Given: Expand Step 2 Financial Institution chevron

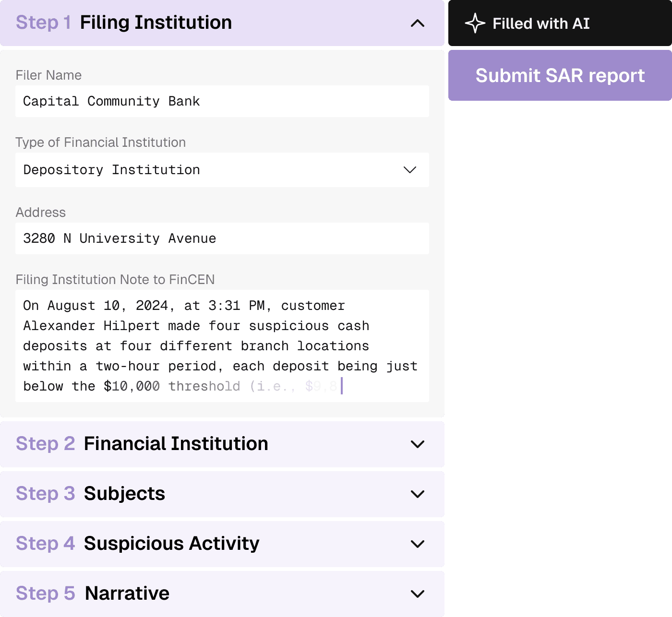Looking at the screenshot, I should [418, 444].
